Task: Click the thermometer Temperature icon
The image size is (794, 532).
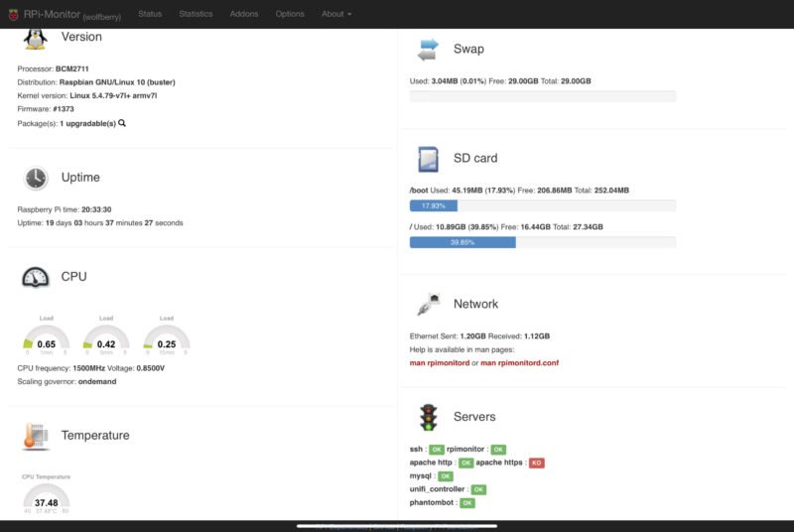Action: pyautogui.click(x=36, y=436)
